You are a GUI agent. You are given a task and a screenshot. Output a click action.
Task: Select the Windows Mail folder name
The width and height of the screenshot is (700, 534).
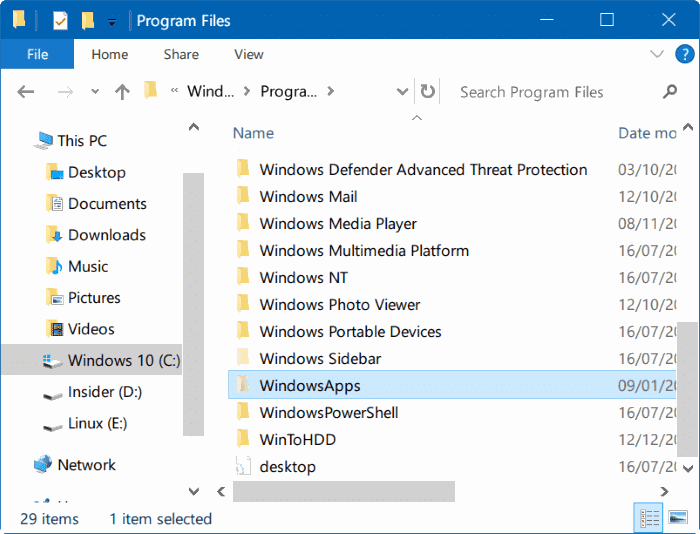[x=308, y=196]
